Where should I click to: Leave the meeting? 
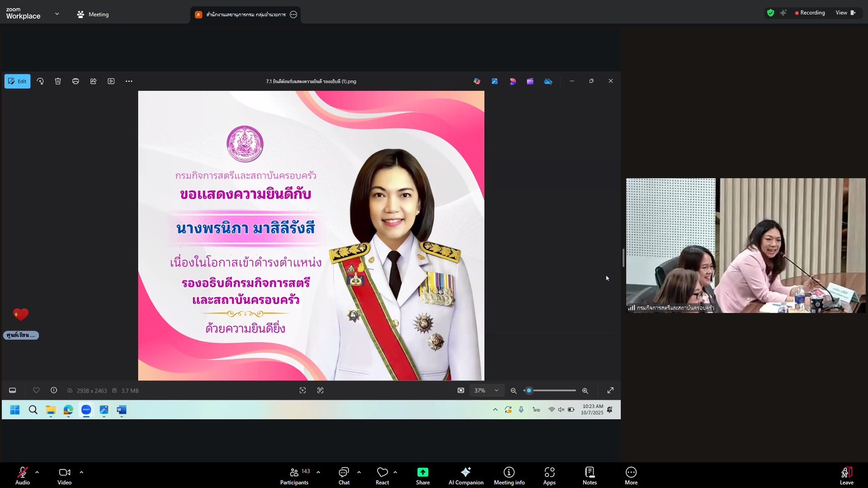(846, 476)
